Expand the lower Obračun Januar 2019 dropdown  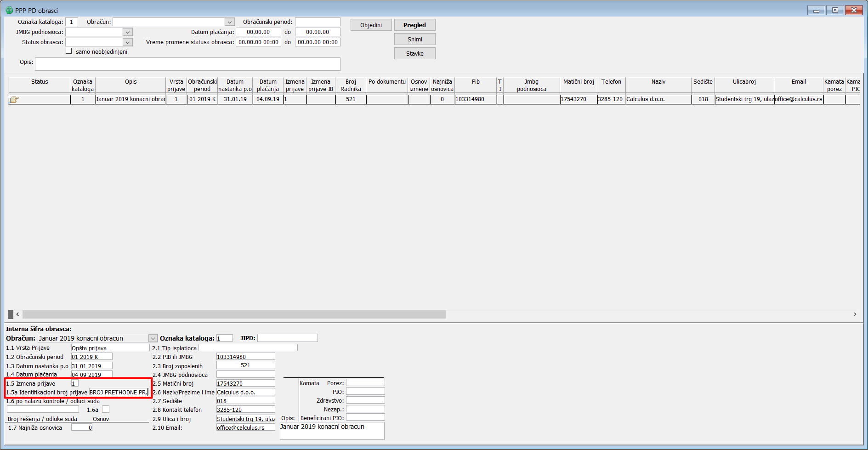pos(153,338)
